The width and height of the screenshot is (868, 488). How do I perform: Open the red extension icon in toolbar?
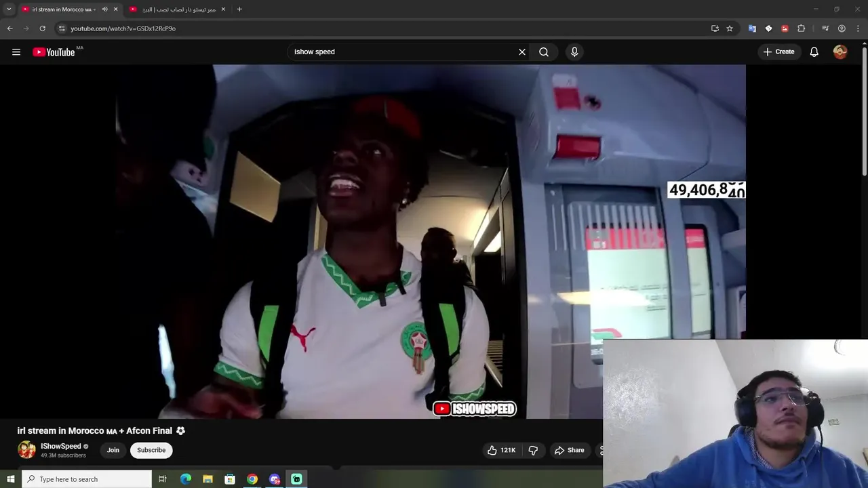(785, 28)
